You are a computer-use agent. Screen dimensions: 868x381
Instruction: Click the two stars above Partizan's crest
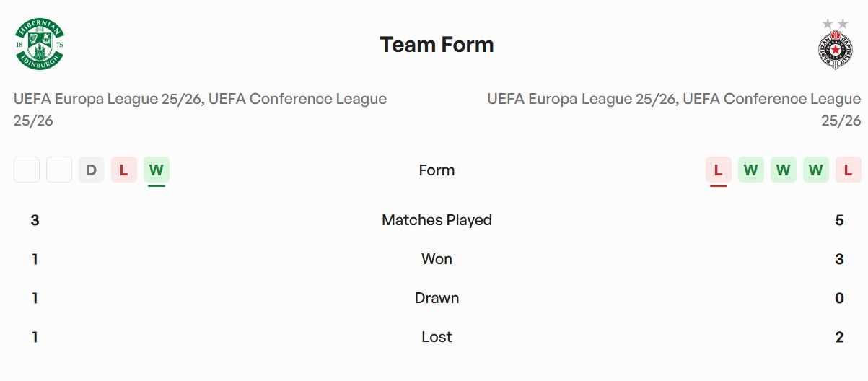click(836, 24)
